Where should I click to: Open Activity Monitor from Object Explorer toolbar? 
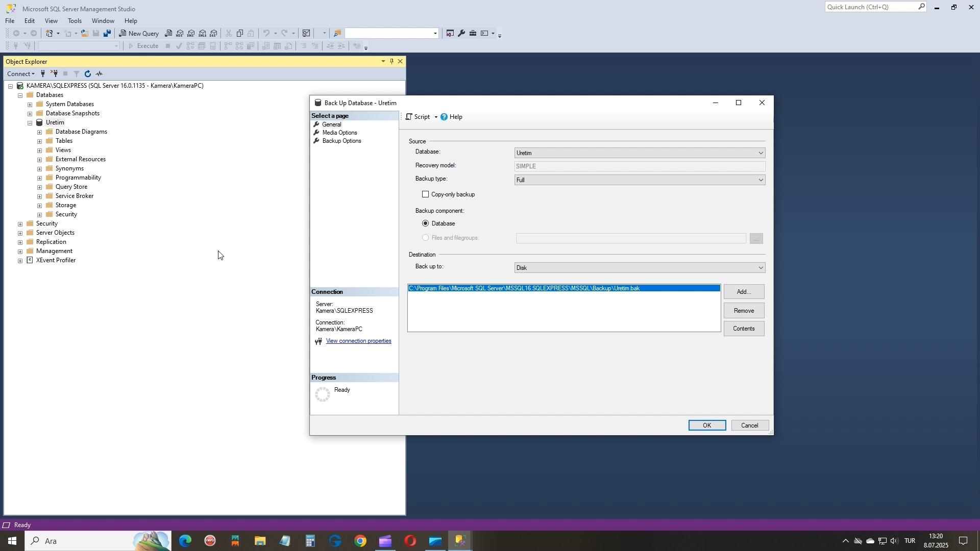pyautogui.click(x=100, y=74)
